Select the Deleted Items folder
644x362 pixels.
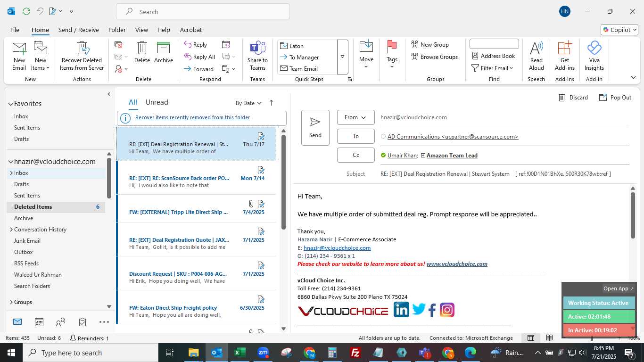click(56, 207)
